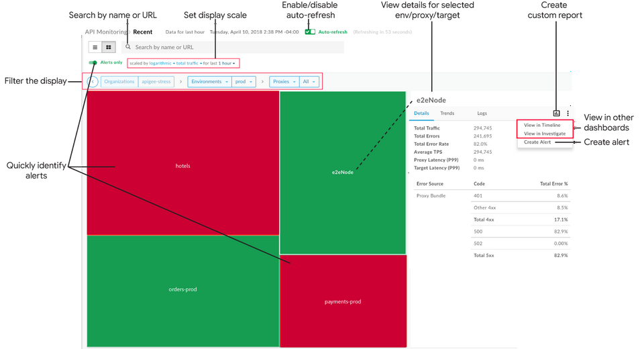
Task: Open the Environments dropdown
Action: (209, 81)
